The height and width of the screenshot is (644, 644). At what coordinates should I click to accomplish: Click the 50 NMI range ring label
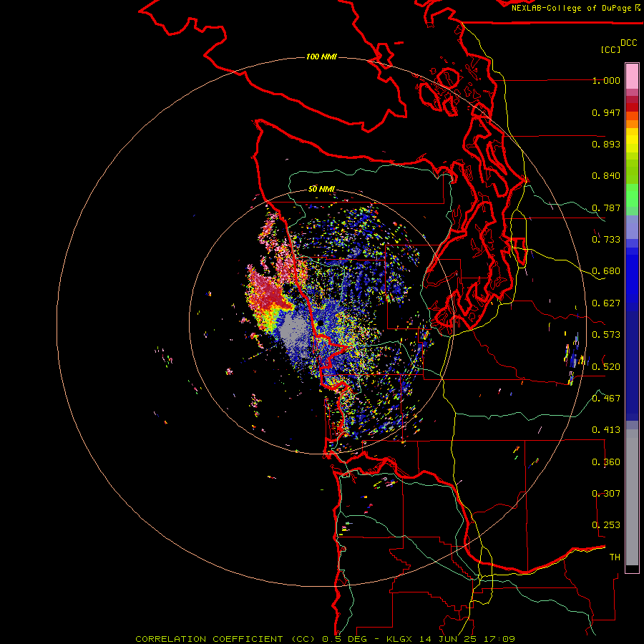[x=321, y=189]
